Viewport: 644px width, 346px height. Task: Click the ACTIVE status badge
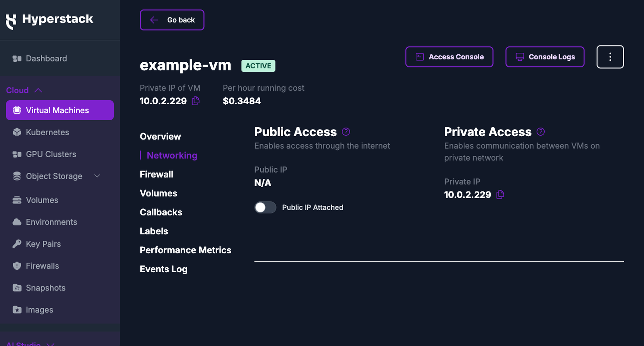click(x=258, y=66)
